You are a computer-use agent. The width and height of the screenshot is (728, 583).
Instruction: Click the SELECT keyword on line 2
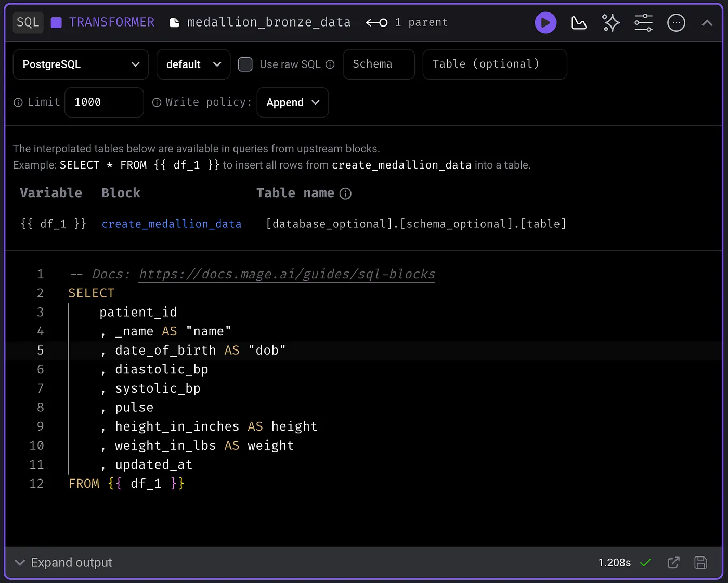(x=92, y=293)
